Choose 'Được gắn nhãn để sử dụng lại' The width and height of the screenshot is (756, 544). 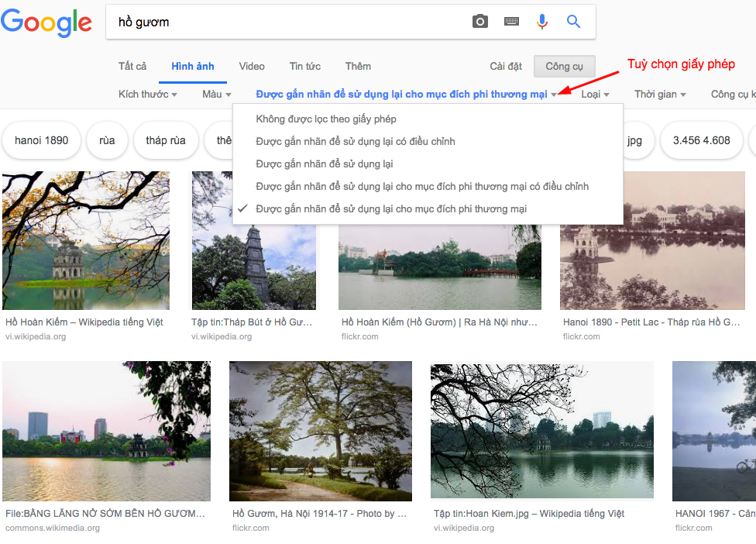coord(327,164)
